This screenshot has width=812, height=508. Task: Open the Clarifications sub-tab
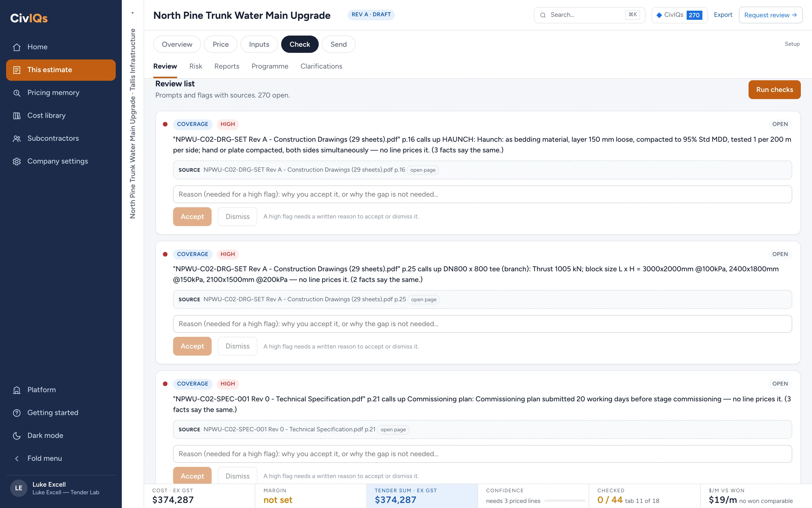[321, 66]
